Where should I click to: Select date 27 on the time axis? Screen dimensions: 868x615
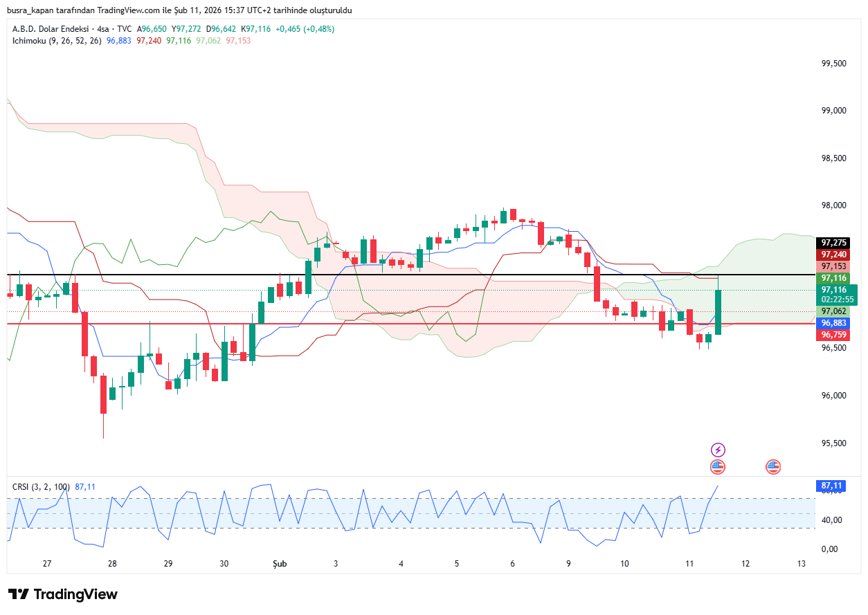(x=47, y=564)
